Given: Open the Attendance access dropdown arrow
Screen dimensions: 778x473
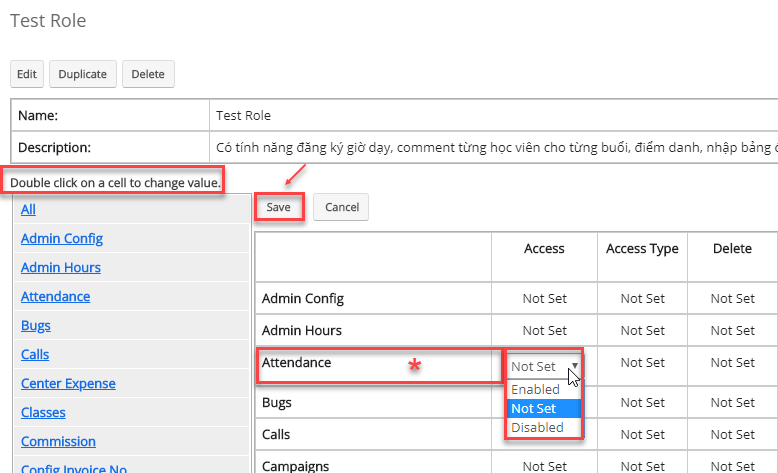Looking at the screenshot, I should coord(574,366).
